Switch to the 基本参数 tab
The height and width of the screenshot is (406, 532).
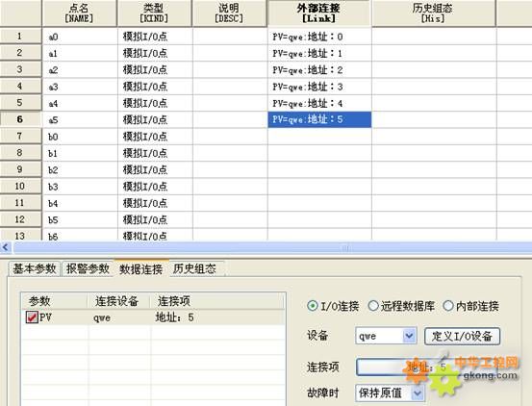point(35,269)
